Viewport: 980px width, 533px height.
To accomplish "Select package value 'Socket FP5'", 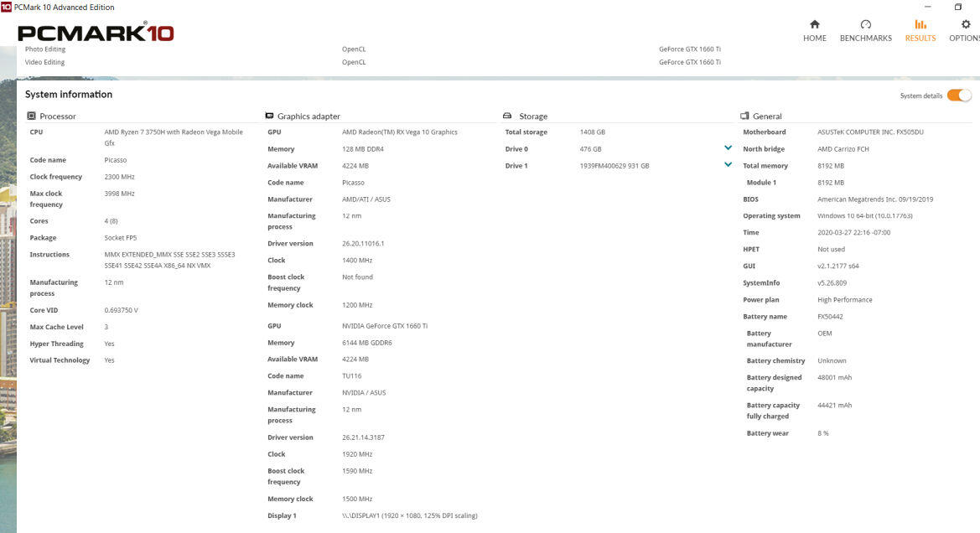I will [121, 238].
